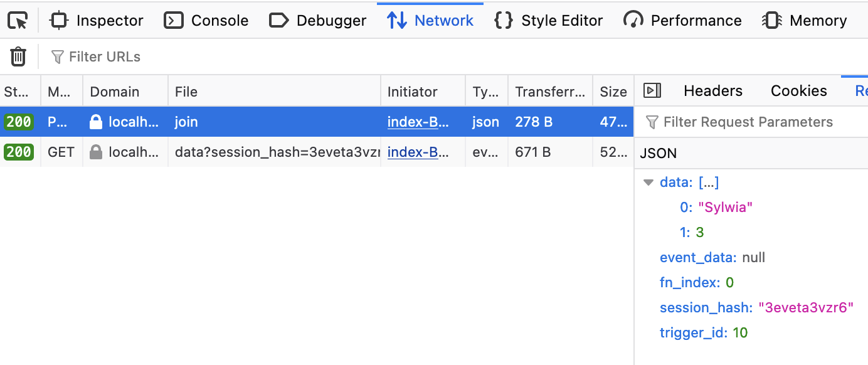Viewport: 868px width, 365px height.
Task: Open the Inspector tab
Action: pos(97,21)
